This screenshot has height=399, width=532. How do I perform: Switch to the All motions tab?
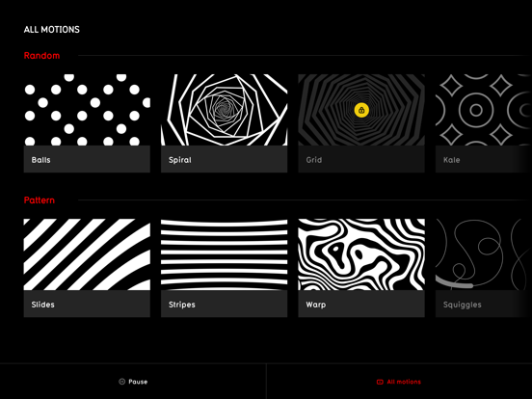pyautogui.click(x=399, y=382)
